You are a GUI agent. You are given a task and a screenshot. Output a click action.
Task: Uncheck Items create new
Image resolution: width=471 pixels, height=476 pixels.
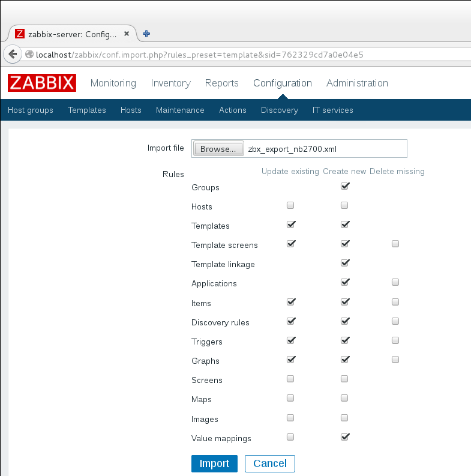[345, 302]
